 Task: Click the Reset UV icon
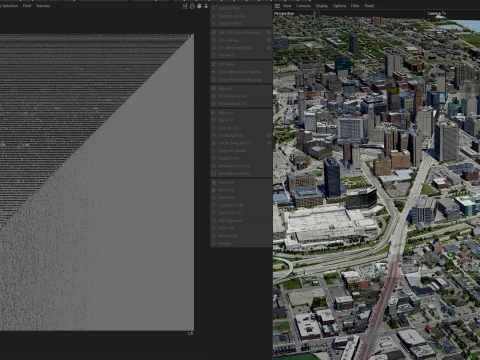click(214, 198)
